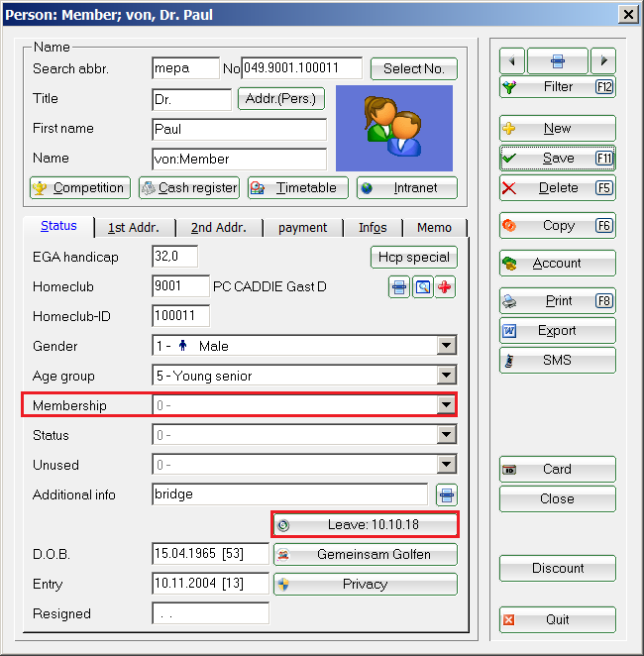Click the Name field with von:Member

[x=239, y=159]
